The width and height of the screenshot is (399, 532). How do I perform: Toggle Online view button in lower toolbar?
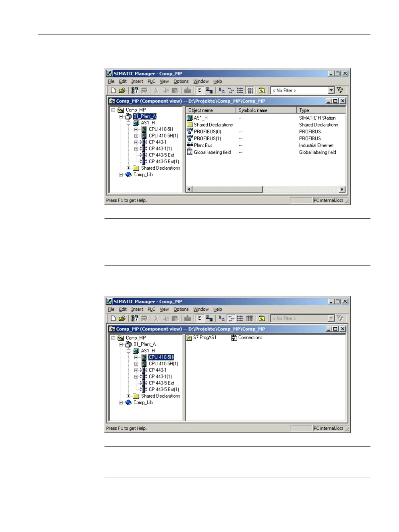tap(200, 318)
